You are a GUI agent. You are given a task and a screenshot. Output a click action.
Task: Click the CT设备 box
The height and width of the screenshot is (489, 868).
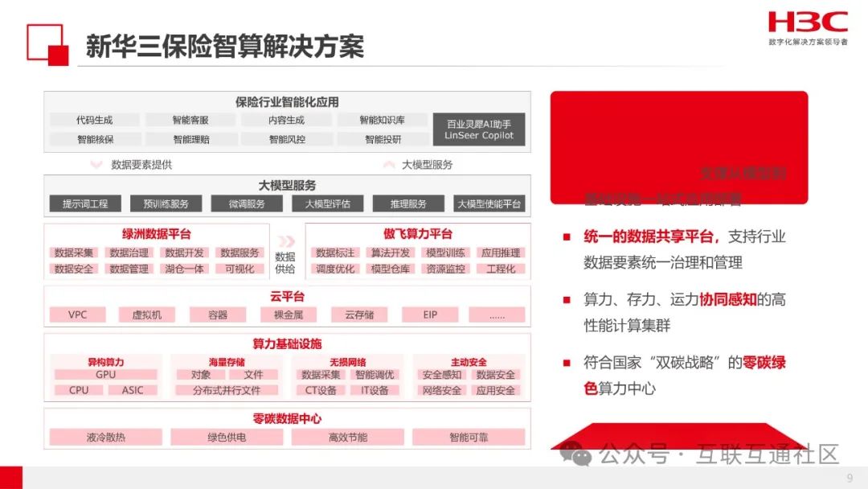pos(321,390)
